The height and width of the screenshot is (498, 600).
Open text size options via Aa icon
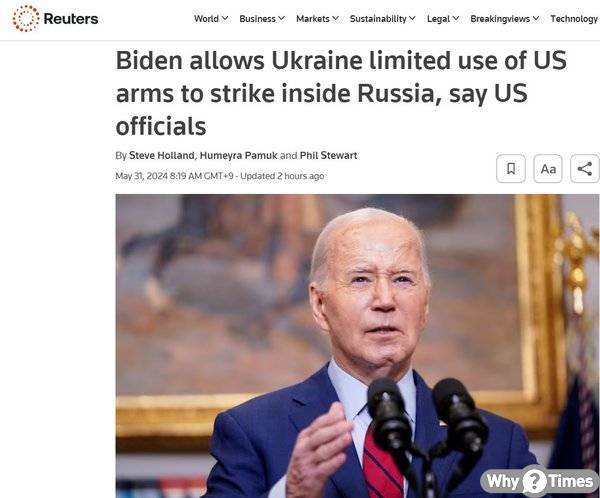point(548,168)
